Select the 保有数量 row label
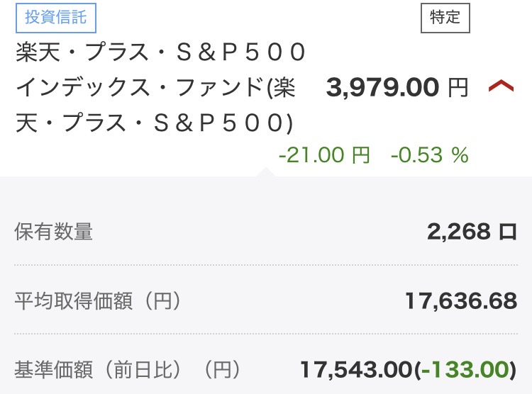Viewport: 532px width, 394px height. [x=54, y=232]
